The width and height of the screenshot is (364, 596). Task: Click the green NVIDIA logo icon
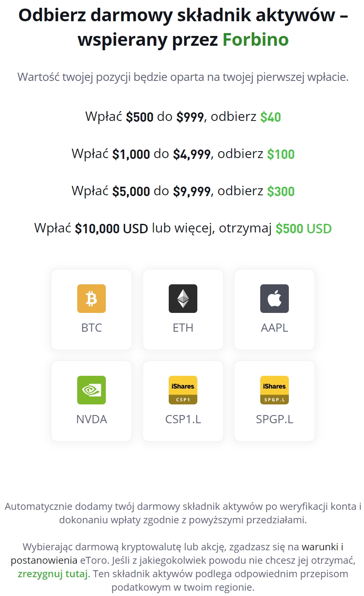click(x=92, y=390)
